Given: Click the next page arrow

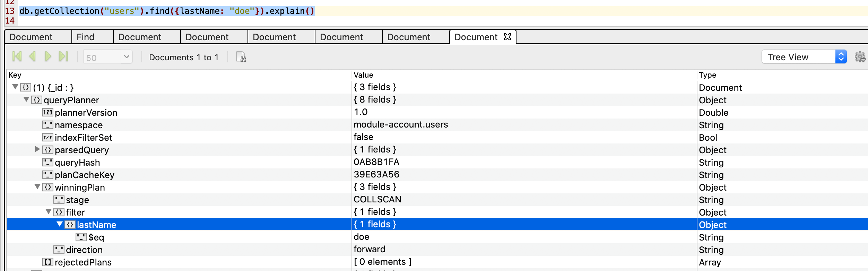Looking at the screenshot, I should pyautogui.click(x=48, y=56).
